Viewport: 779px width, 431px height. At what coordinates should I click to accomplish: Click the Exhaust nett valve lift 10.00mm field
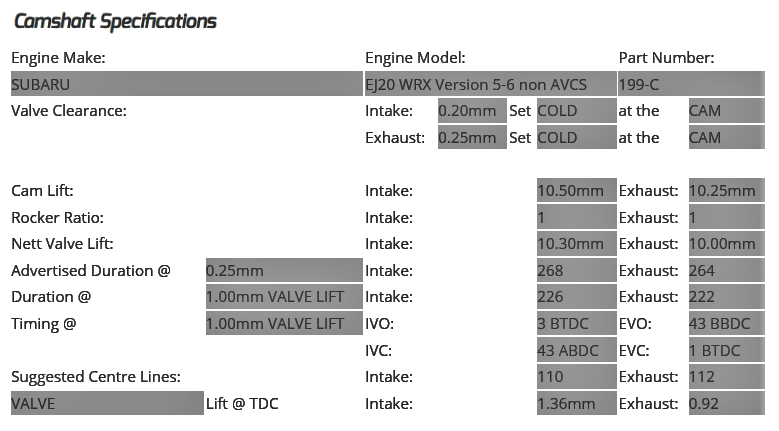tap(727, 243)
